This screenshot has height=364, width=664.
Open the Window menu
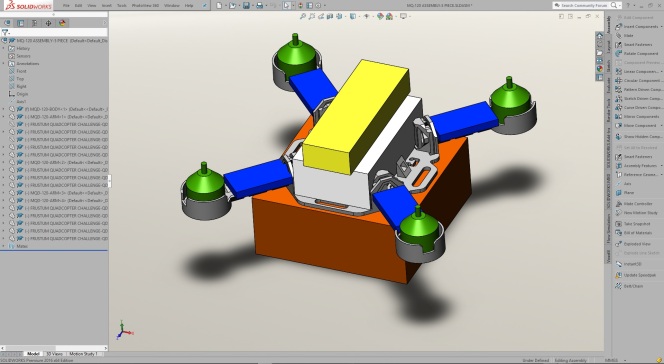click(x=172, y=6)
